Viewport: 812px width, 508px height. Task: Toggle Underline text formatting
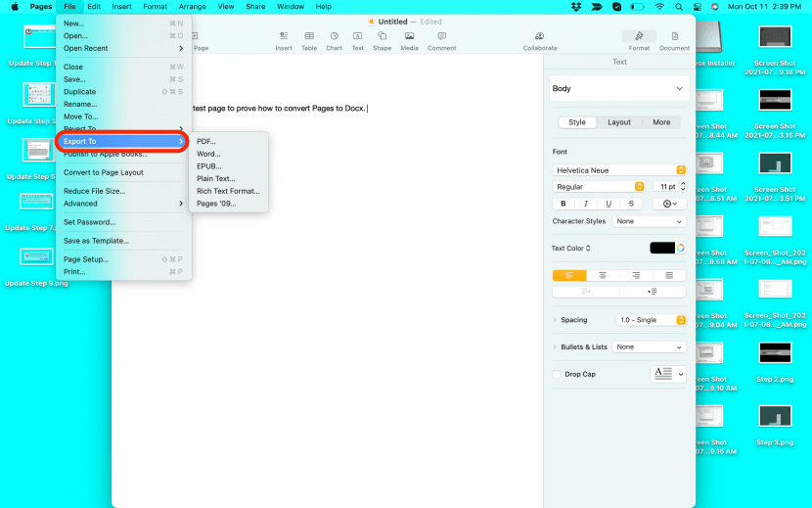[609, 204]
